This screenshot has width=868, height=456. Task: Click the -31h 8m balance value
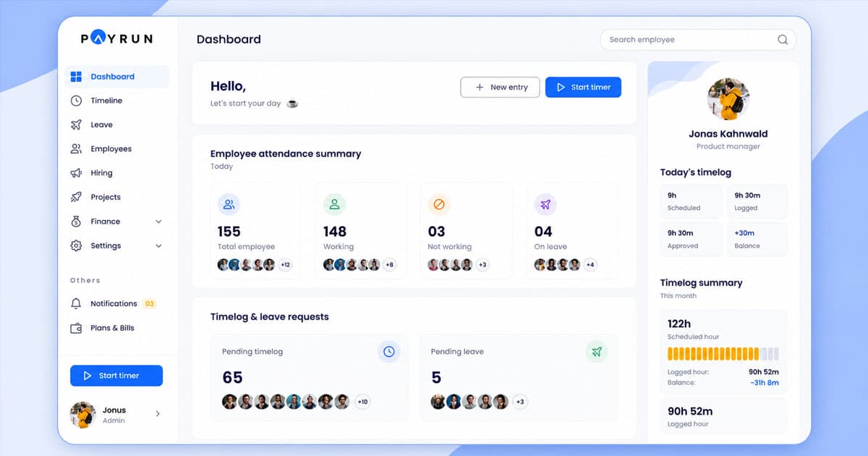(x=765, y=382)
